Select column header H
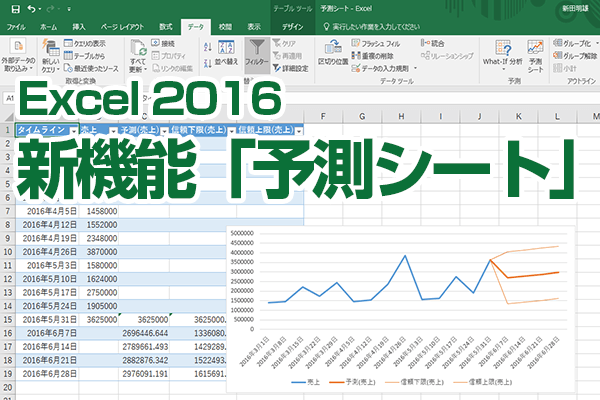This screenshot has width=600, height=400. point(401,116)
